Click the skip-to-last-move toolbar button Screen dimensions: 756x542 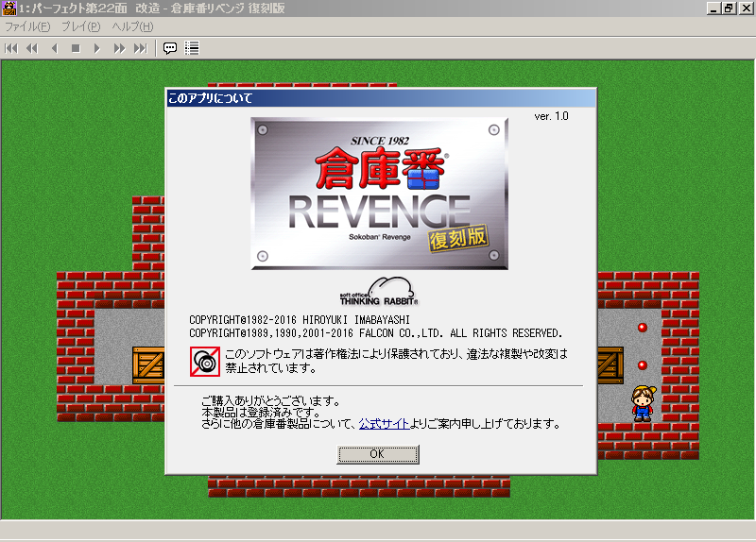140,47
